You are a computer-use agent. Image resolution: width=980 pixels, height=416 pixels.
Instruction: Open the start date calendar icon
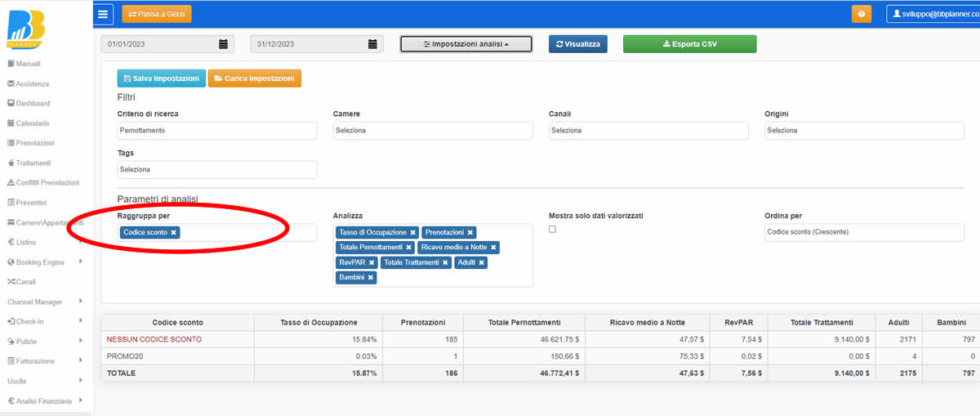223,44
